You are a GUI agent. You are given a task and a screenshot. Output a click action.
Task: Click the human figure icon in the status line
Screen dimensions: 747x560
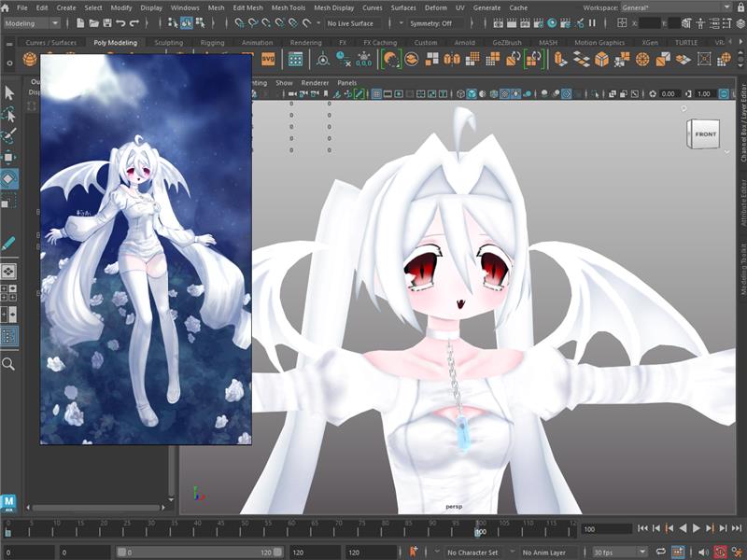[x=700, y=22]
